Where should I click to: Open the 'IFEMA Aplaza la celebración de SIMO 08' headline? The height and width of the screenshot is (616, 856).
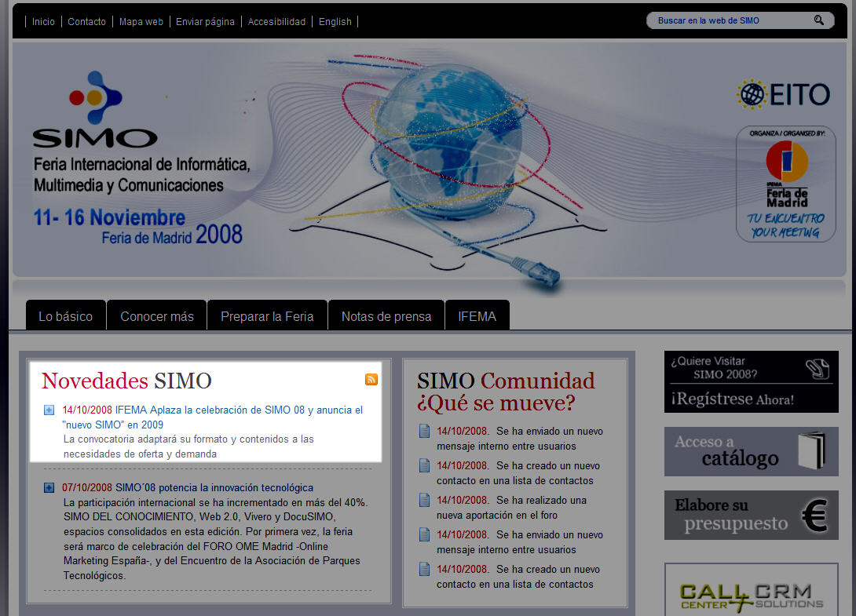click(212, 417)
